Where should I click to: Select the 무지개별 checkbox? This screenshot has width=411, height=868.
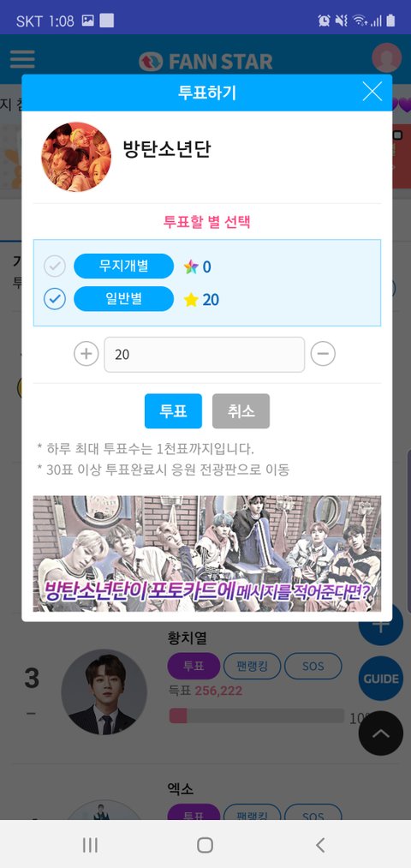pos(55,266)
